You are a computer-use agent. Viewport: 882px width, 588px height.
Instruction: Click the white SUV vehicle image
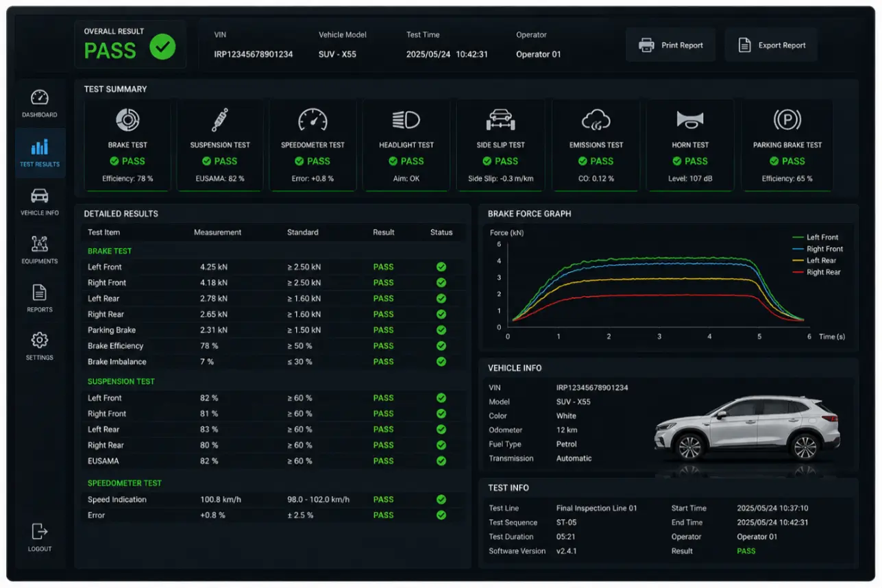746,428
